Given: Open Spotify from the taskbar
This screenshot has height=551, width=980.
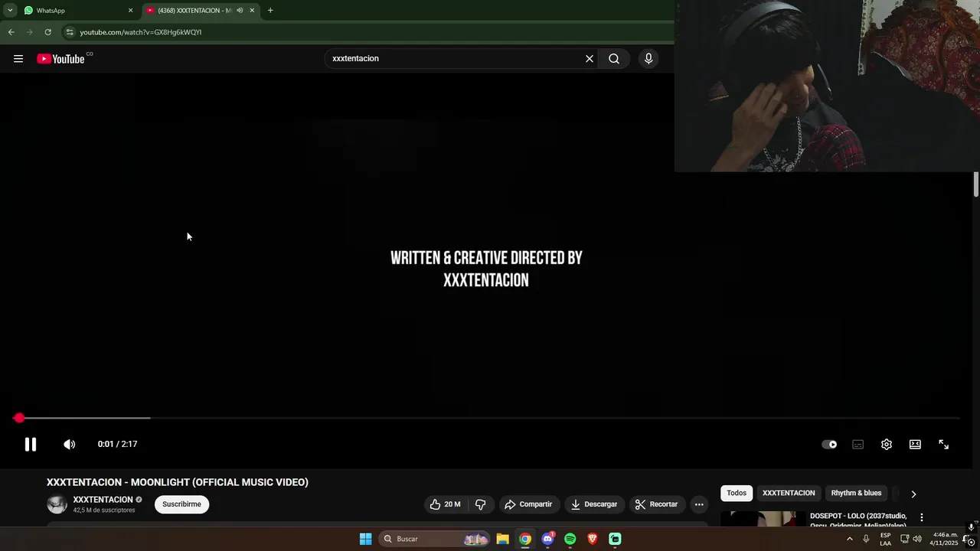Looking at the screenshot, I should click(x=570, y=539).
